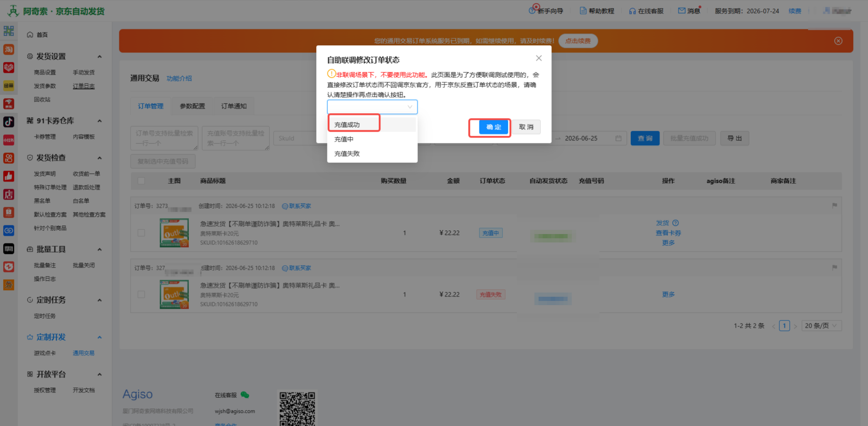Open the 20 条/页 page size dropdown
The height and width of the screenshot is (426, 868).
(x=821, y=326)
